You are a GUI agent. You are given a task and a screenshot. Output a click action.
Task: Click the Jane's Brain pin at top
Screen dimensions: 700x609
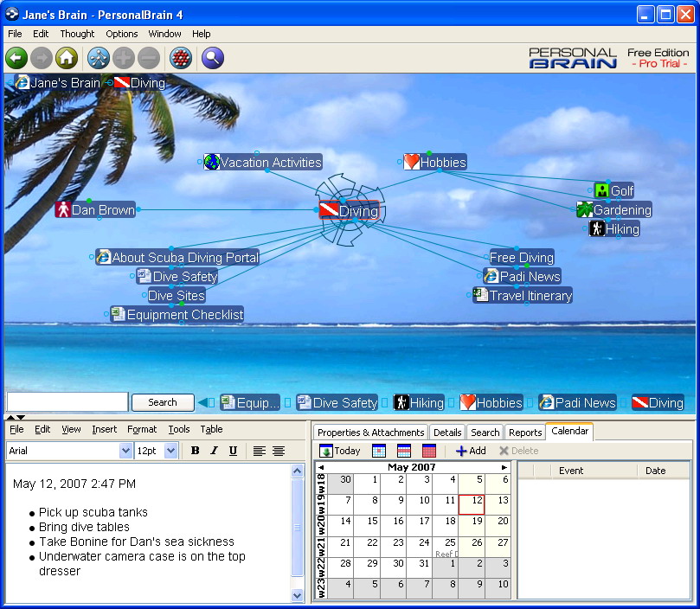click(x=57, y=83)
